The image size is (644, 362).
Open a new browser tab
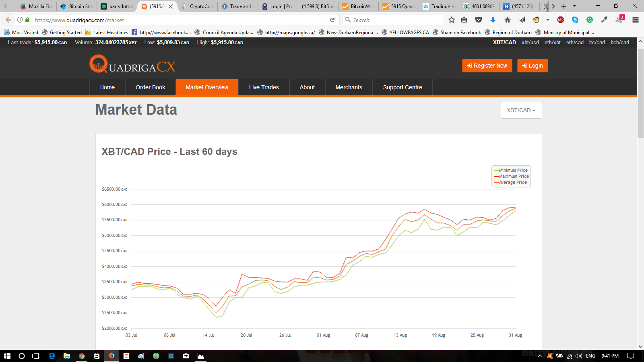coord(564,6)
